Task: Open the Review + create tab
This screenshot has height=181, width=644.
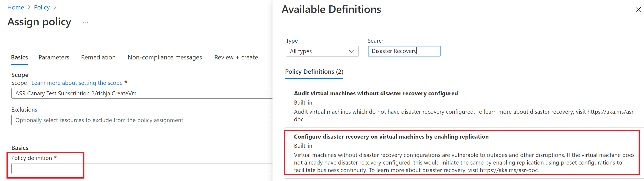Action: click(236, 57)
